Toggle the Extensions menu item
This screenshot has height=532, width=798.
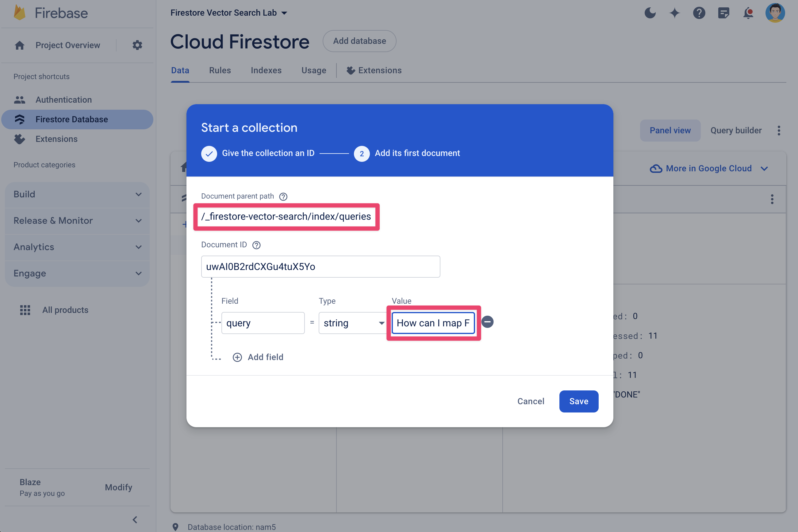56,138
